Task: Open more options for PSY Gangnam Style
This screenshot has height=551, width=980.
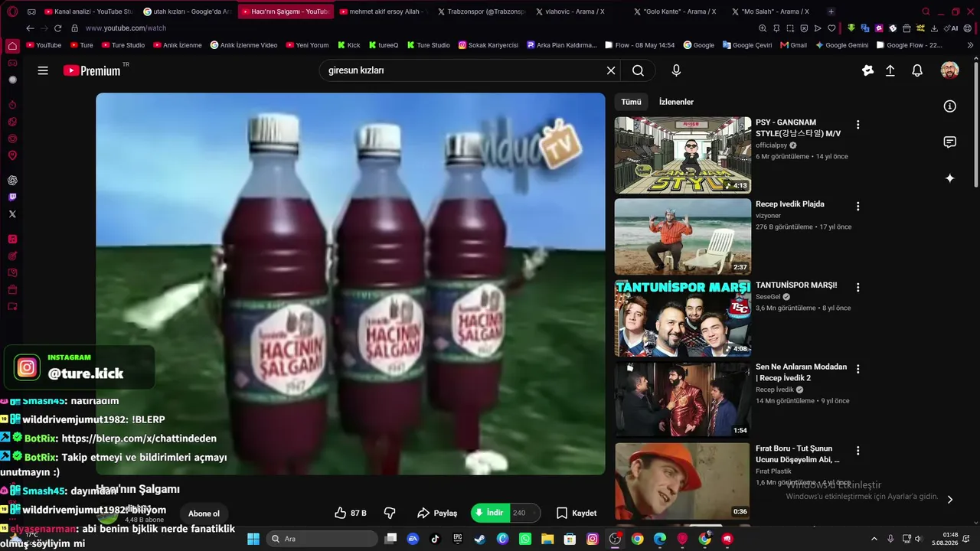Action: pos(857,125)
